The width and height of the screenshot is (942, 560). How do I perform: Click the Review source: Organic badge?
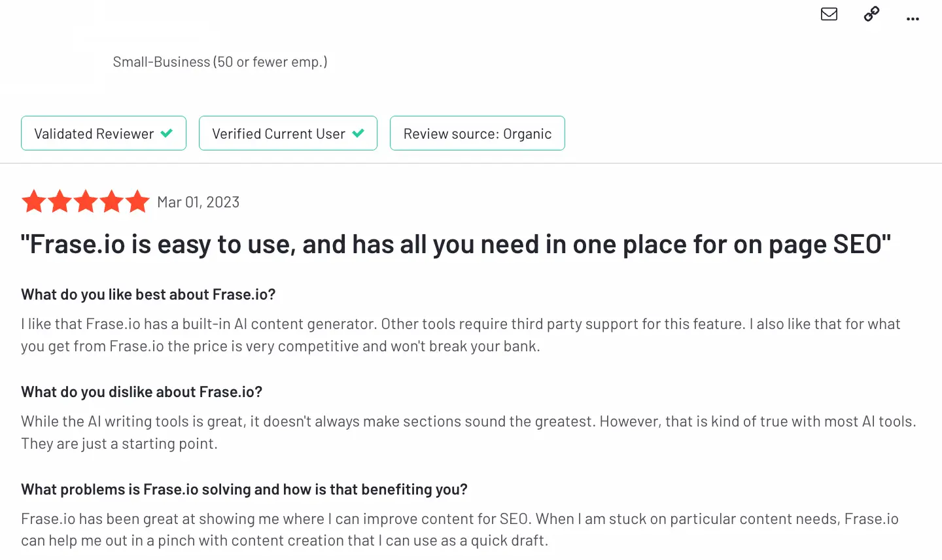478,133
